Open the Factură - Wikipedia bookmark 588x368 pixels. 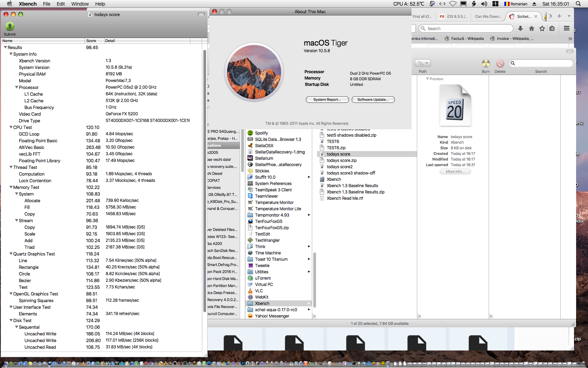(x=464, y=39)
